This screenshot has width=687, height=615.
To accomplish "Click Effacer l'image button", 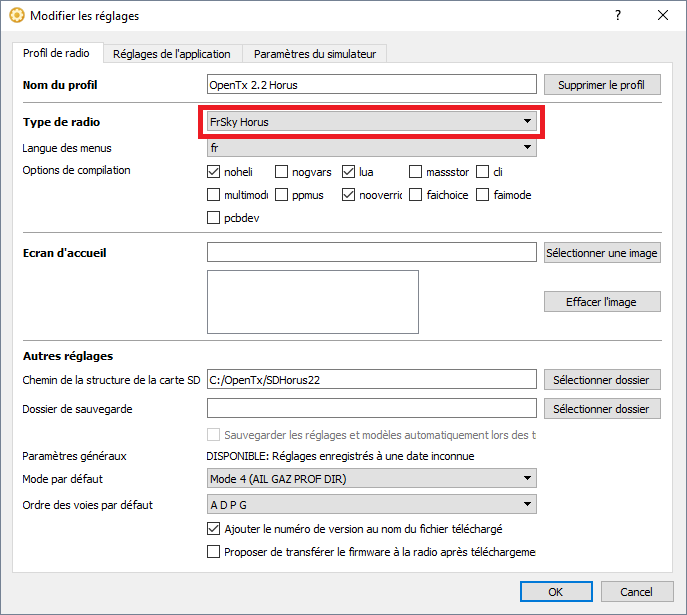I will click(602, 302).
